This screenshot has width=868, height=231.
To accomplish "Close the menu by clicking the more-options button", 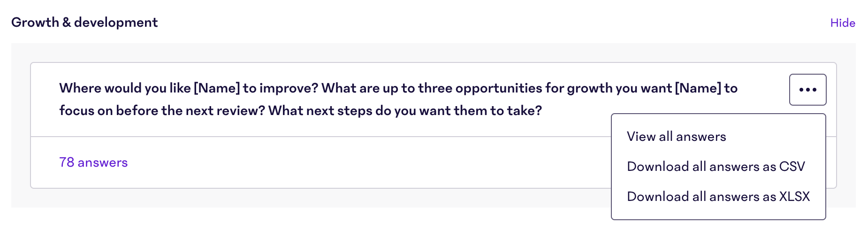I will tap(807, 90).
